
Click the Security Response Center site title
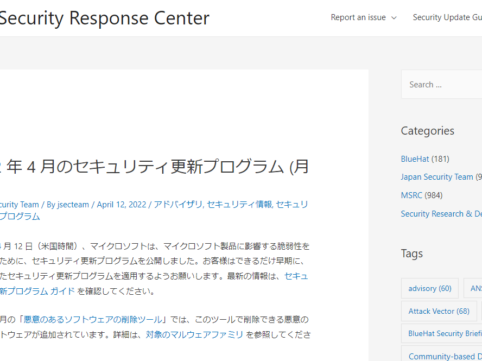(104, 18)
